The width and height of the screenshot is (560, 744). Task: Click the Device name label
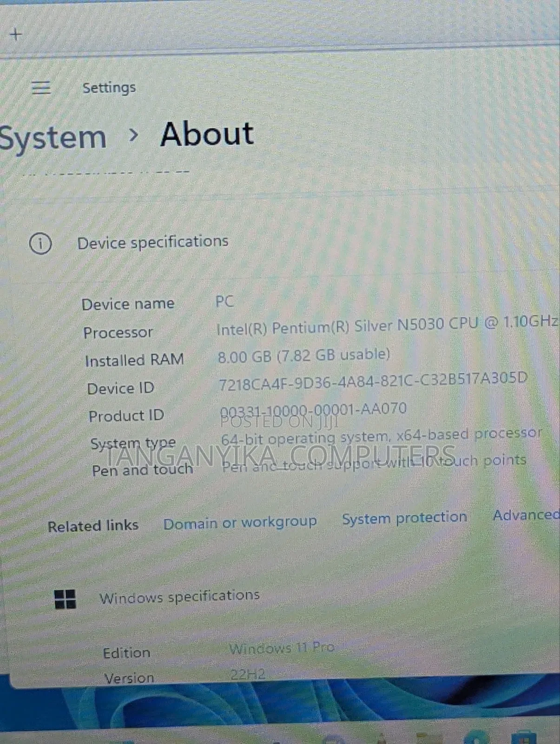click(x=128, y=304)
